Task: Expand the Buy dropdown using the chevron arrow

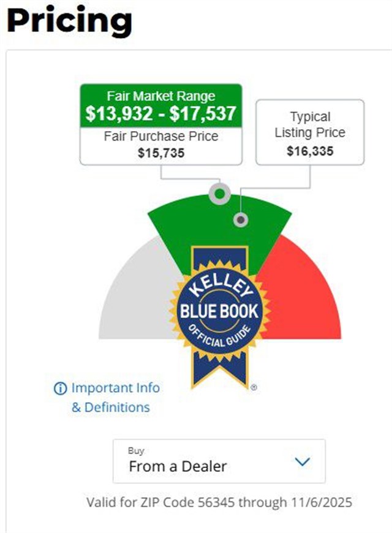Action: click(x=303, y=462)
